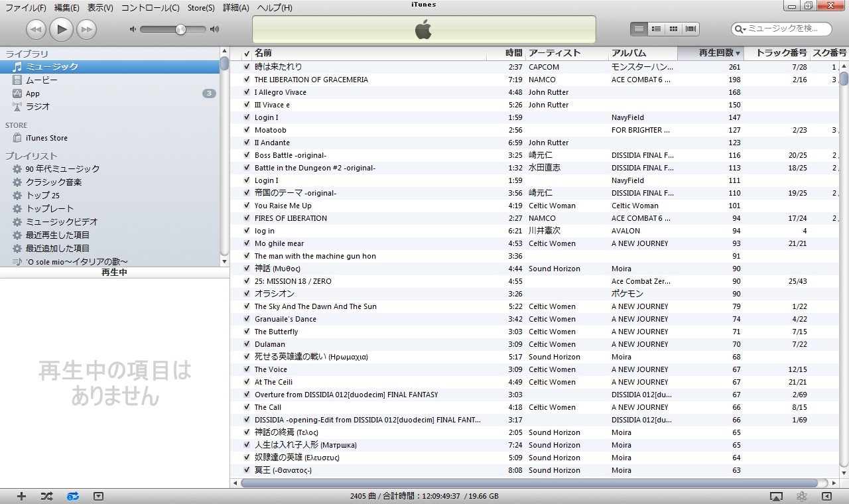This screenshot has width=849, height=504.
Task: Open 編集(E) menu
Action: (67, 8)
